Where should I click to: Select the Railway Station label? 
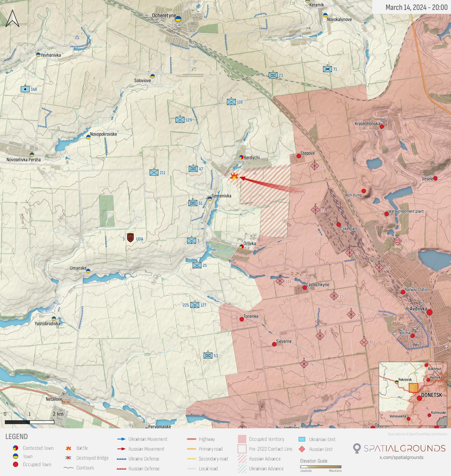point(417,290)
